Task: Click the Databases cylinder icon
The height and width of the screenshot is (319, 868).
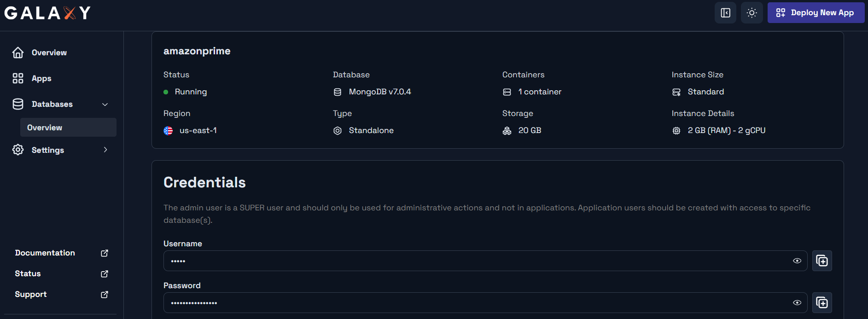Action: [18, 104]
